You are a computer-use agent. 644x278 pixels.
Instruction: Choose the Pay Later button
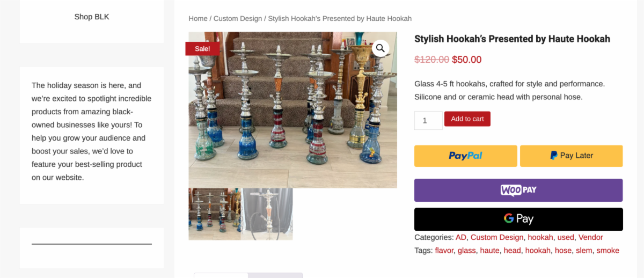click(572, 156)
